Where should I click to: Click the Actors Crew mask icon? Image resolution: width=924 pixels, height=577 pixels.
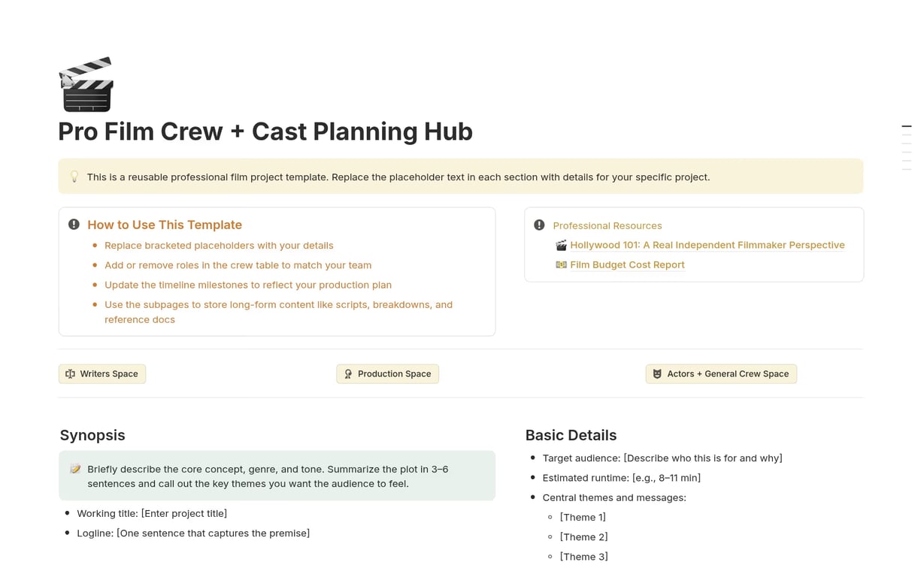(x=657, y=373)
